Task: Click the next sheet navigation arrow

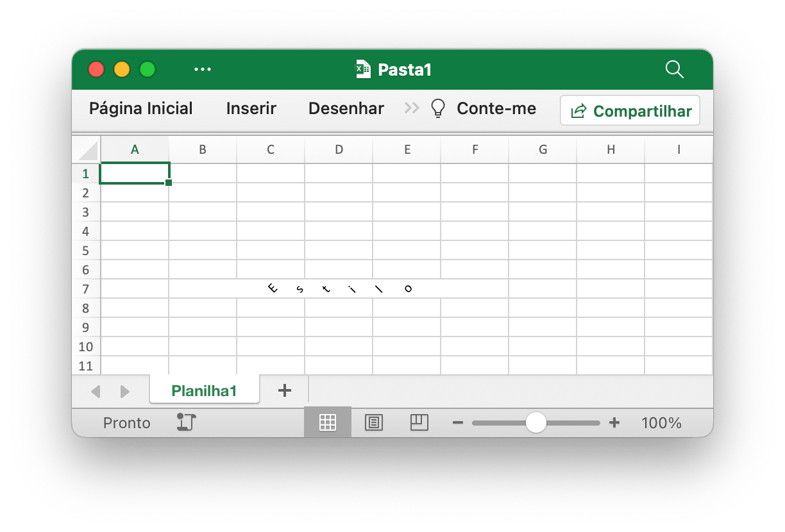Action: click(124, 391)
